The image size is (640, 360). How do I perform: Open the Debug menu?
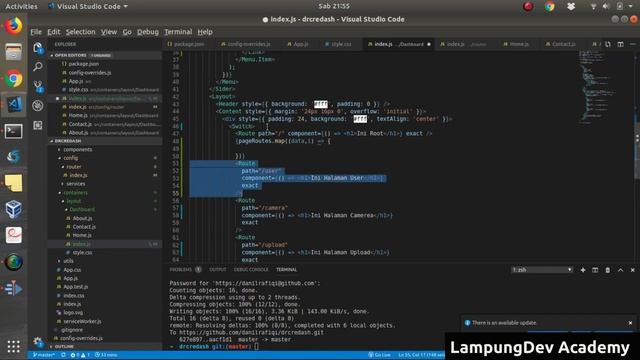(148, 32)
